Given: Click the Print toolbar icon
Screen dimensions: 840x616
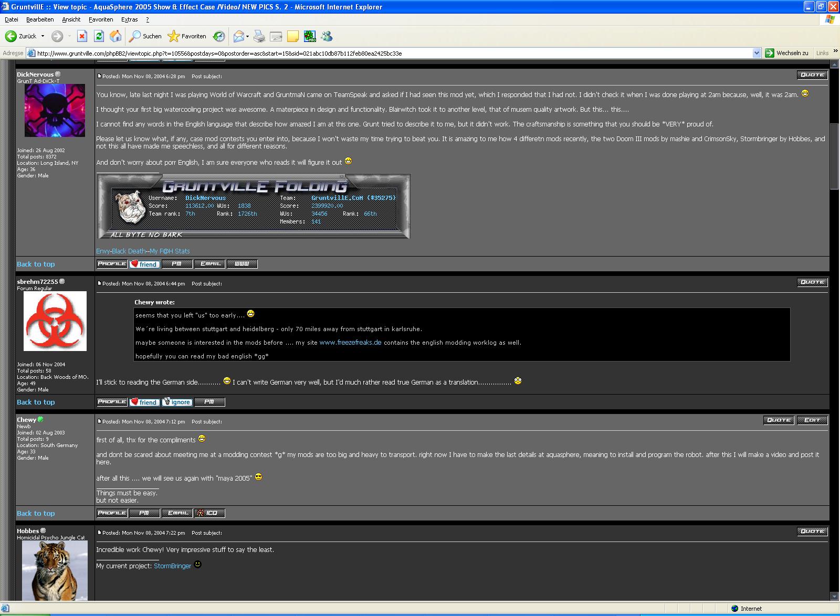Looking at the screenshot, I should click(259, 36).
